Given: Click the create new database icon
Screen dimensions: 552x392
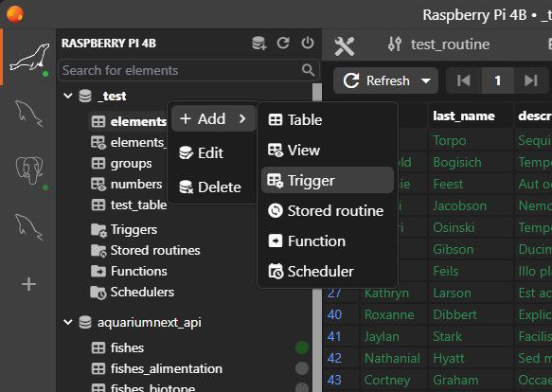Looking at the screenshot, I should [259, 43].
